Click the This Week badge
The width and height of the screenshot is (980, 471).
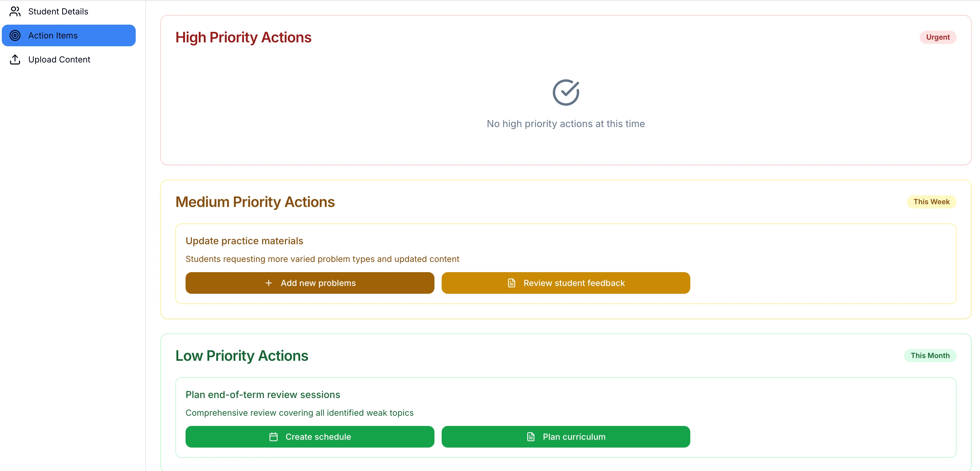[x=931, y=202]
